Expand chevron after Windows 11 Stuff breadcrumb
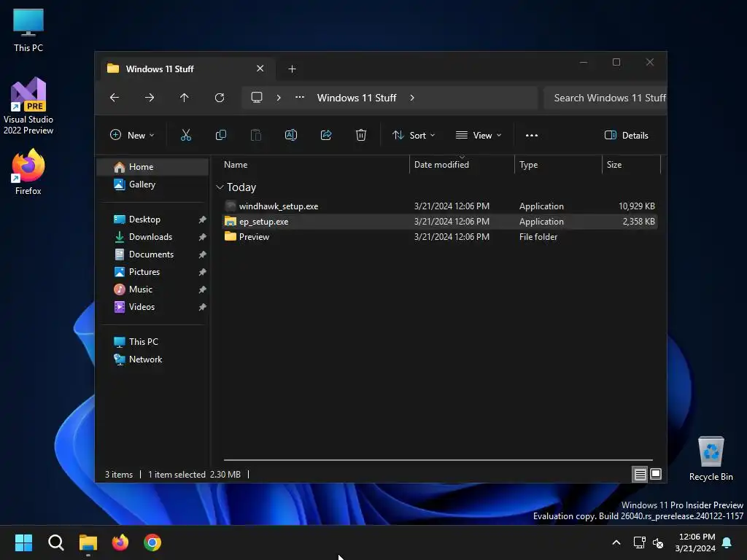 click(412, 98)
